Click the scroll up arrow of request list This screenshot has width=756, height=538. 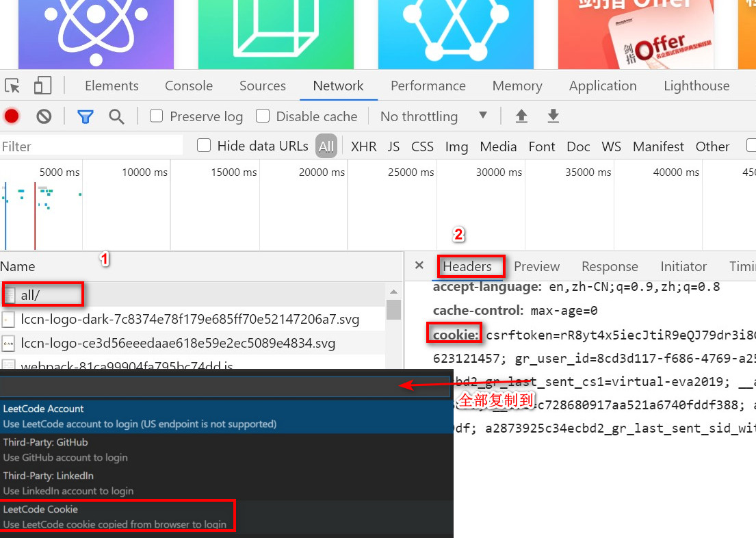click(x=394, y=292)
